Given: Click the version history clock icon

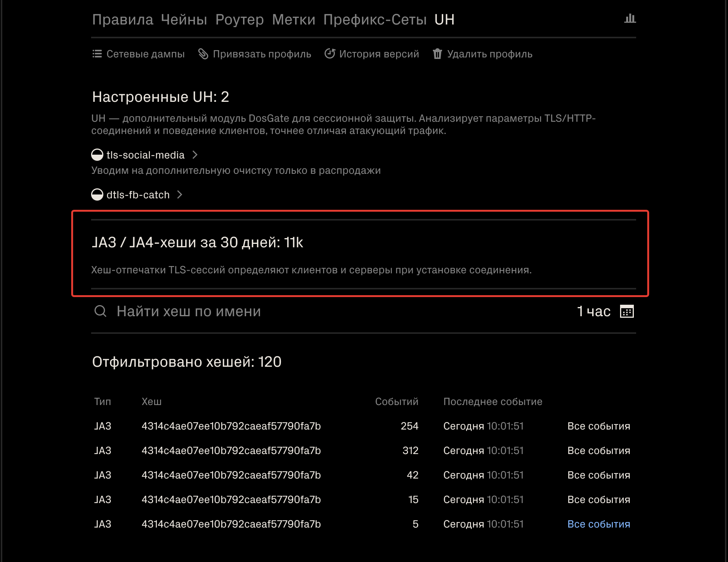Looking at the screenshot, I should [x=330, y=54].
